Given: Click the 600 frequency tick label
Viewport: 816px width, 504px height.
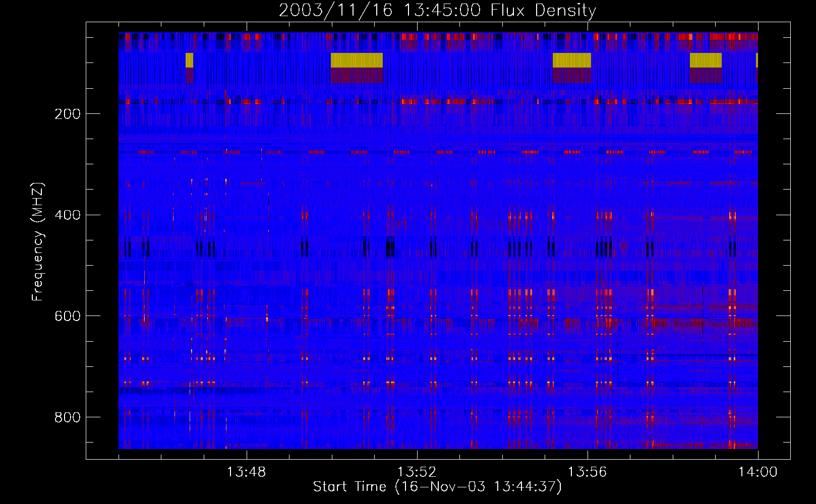Looking at the screenshot, I should tap(68, 316).
